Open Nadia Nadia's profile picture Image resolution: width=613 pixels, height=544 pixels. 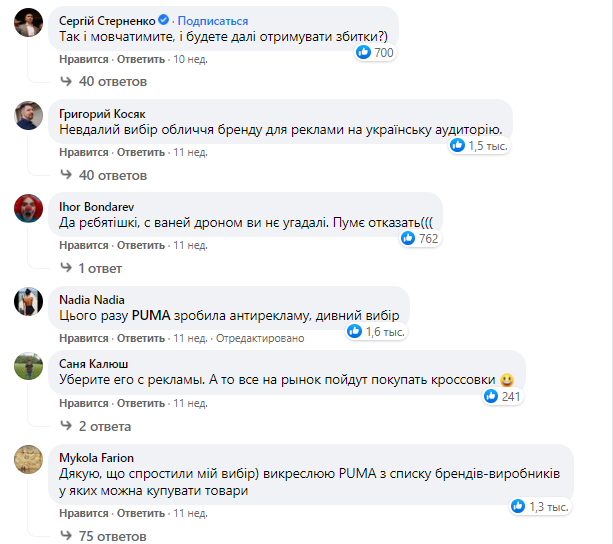point(29,301)
